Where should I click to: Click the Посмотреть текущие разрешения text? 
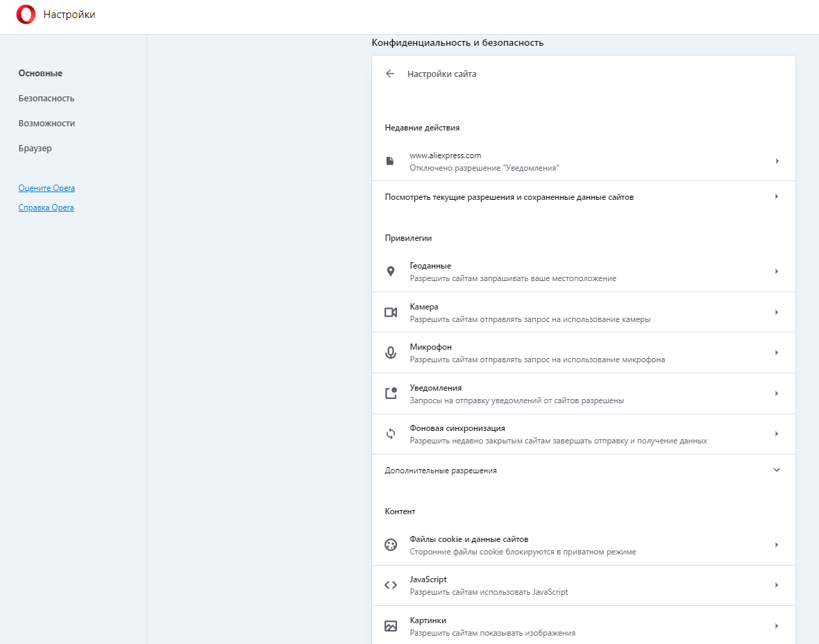[509, 197]
